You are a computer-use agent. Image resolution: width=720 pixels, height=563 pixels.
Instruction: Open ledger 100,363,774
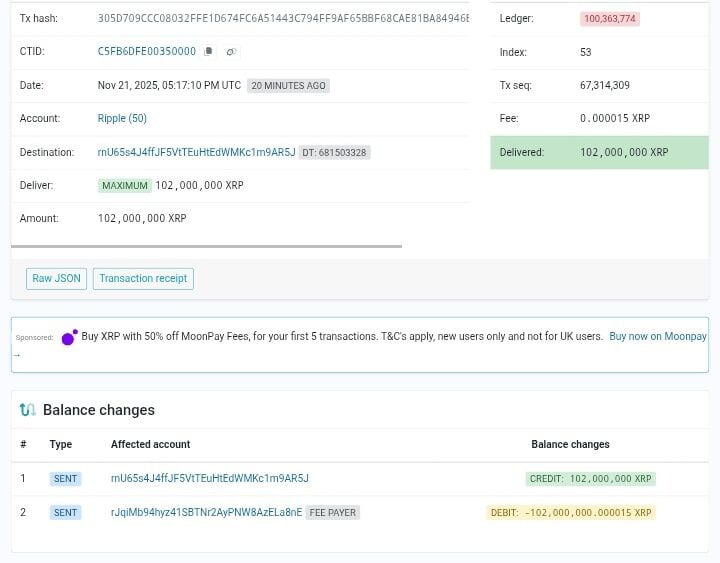click(x=610, y=19)
